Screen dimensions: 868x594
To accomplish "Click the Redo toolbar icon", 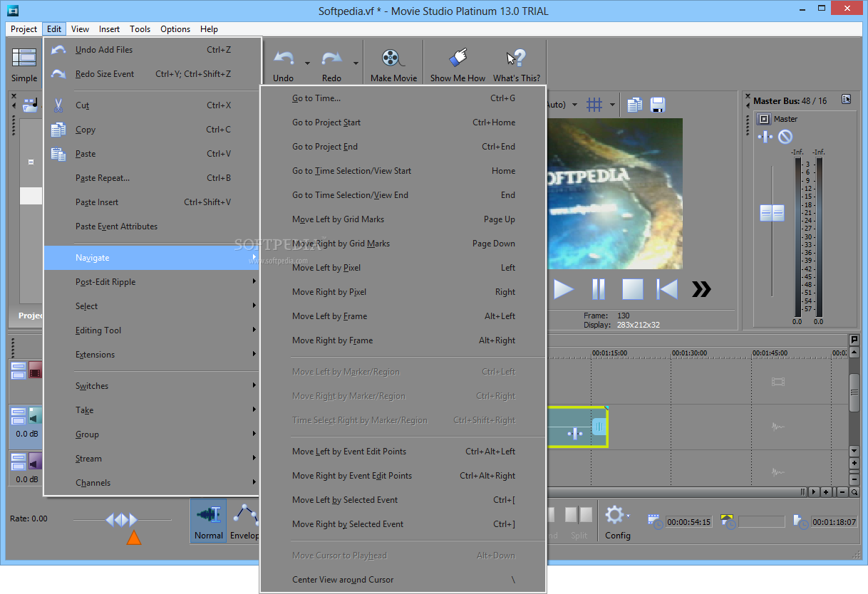I will click(331, 58).
